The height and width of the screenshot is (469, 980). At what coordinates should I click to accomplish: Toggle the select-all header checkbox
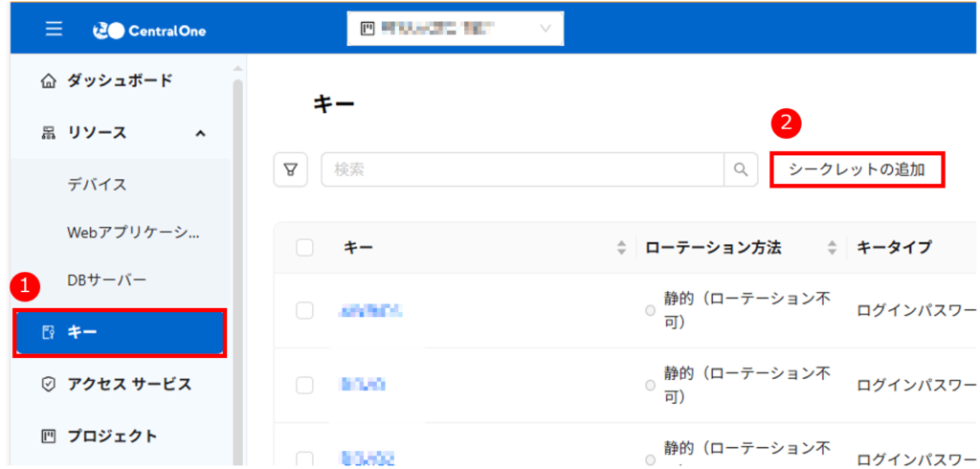304,248
